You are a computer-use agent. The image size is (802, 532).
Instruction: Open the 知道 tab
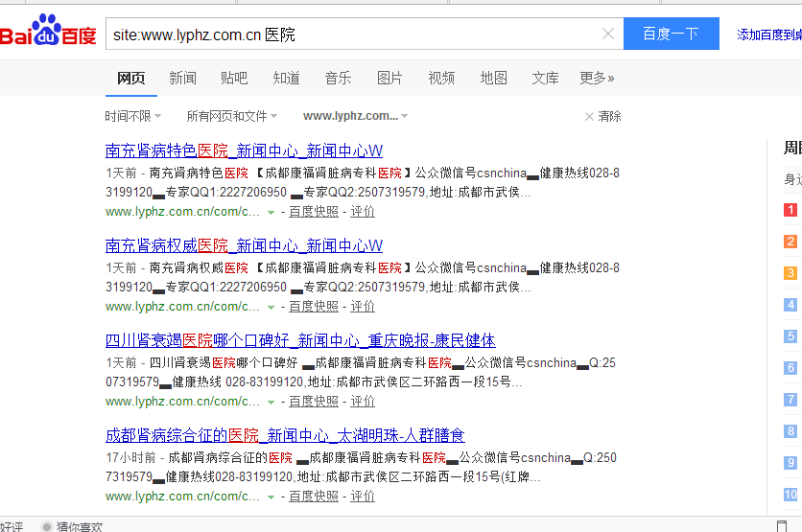[x=287, y=78]
